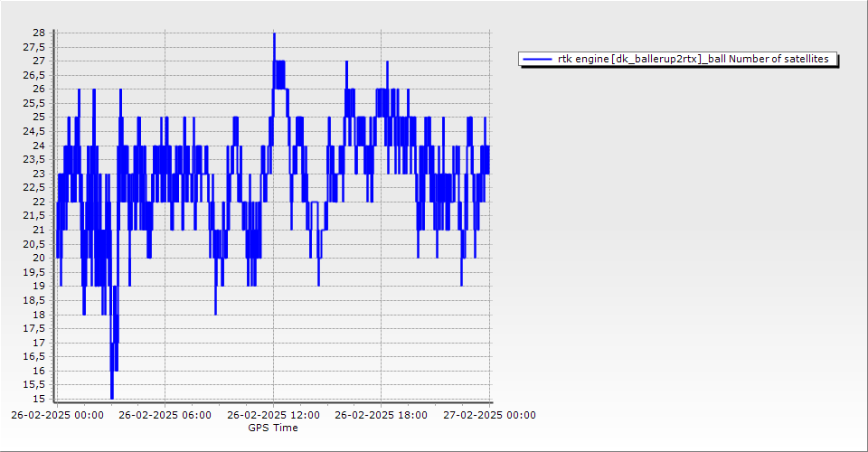This screenshot has height=452, width=868.
Task: Click the y-axis value '17'
Action: tap(39, 343)
